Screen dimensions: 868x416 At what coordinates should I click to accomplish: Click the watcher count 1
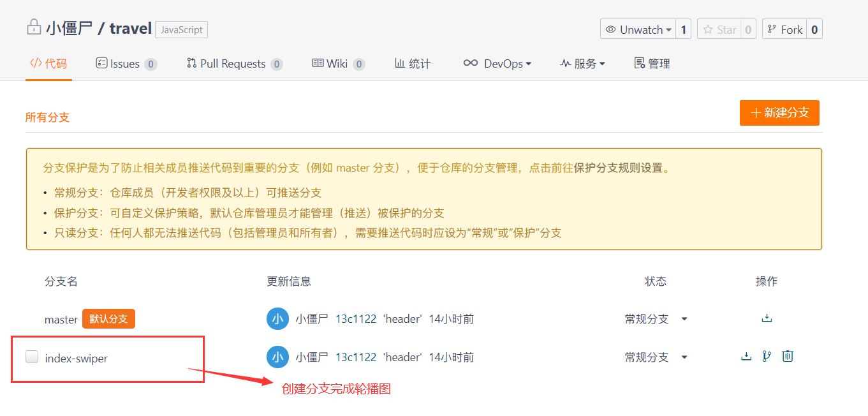(x=684, y=29)
